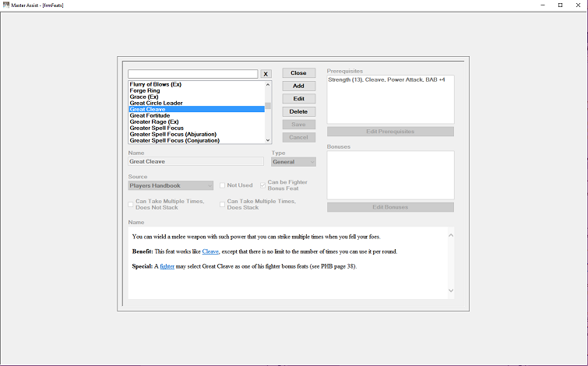Select Great Fortitude in the list

pyautogui.click(x=196, y=115)
